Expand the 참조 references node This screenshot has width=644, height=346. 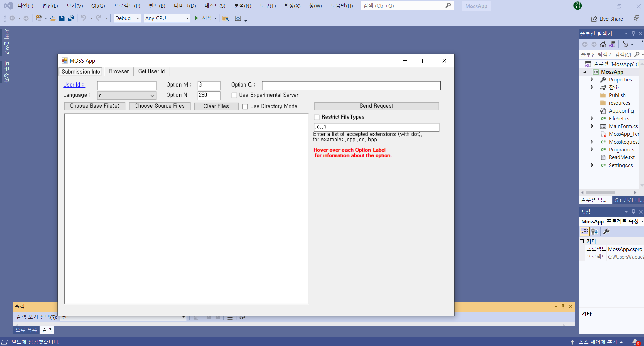click(x=592, y=87)
